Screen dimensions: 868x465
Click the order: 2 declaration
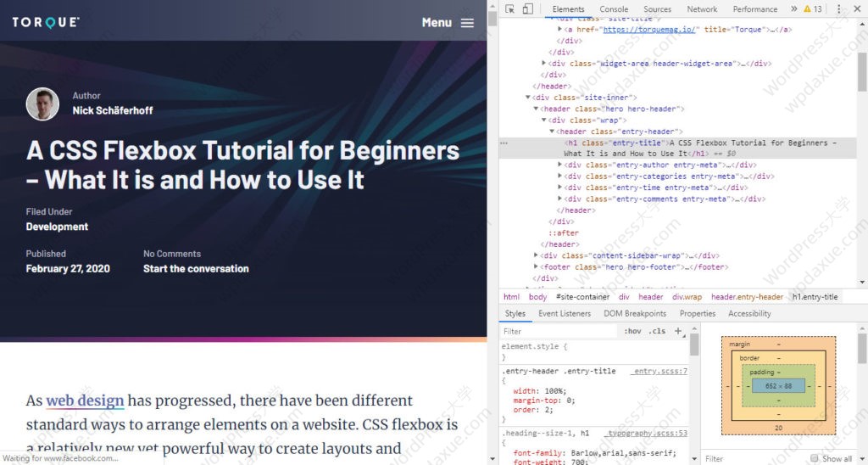pyautogui.click(x=531, y=410)
